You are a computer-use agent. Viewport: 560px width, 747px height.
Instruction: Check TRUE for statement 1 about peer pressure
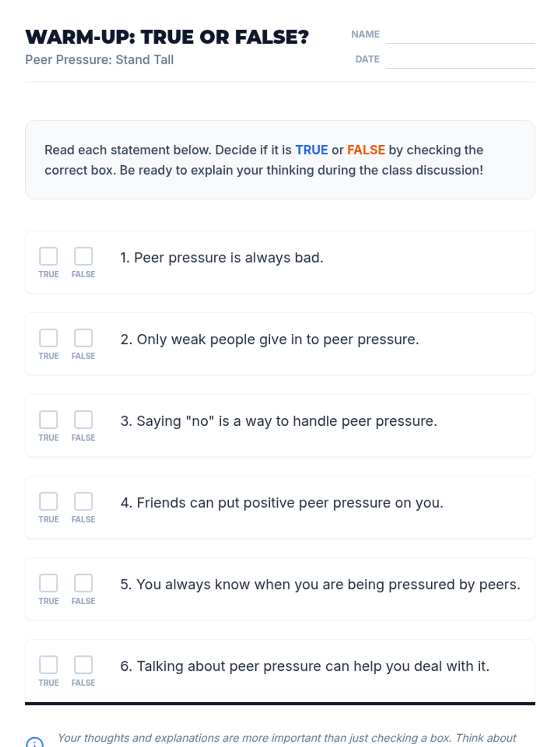tap(49, 256)
